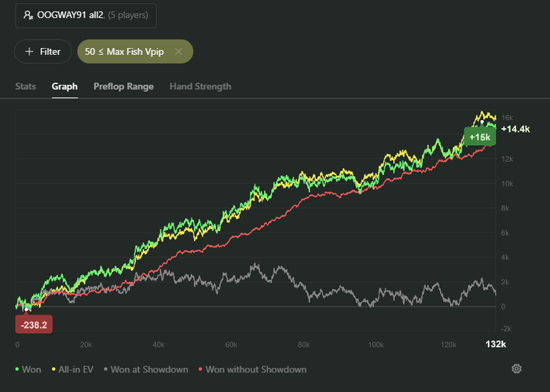Open the OOGWAY91 all2 player group selector
Image resolution: width=550 pixels, height=392 pixels.
(x=85, y=15)
